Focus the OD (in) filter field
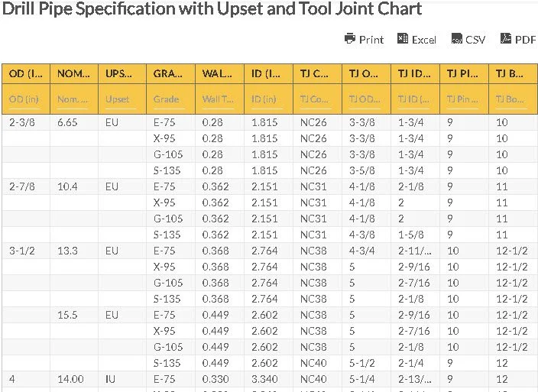This screenshot has width=538, height=392. [25, 99]
